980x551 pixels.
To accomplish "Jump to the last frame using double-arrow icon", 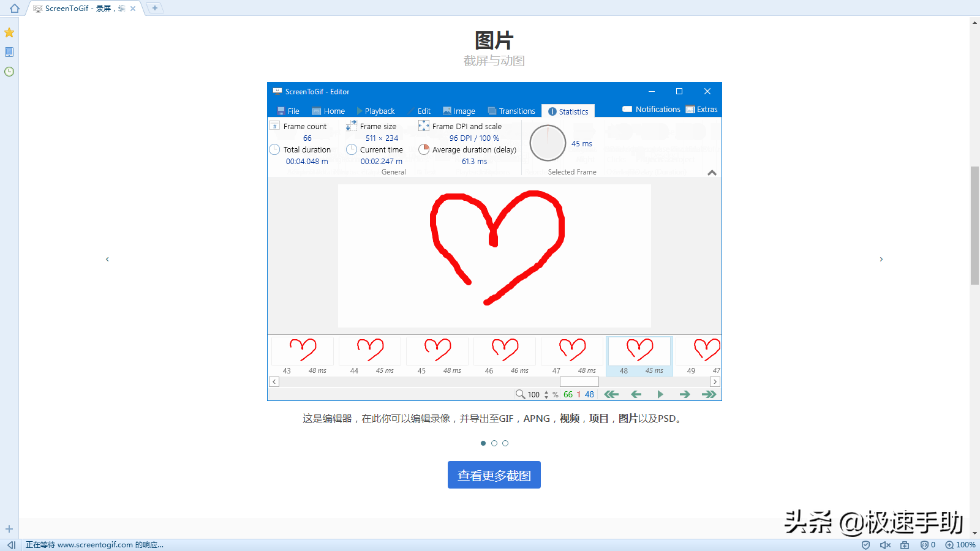I will [x=709, y=394].
